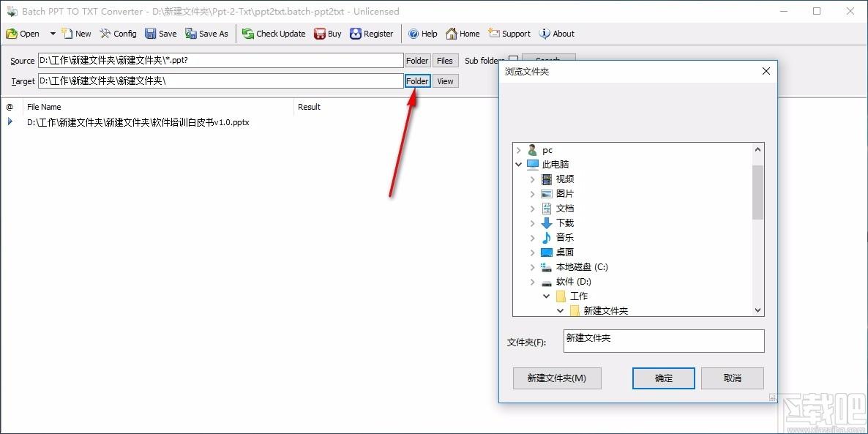Toggle the Sub folders checkbox
868x434 pixels.
pyautogui.click(x=514, y=60)
